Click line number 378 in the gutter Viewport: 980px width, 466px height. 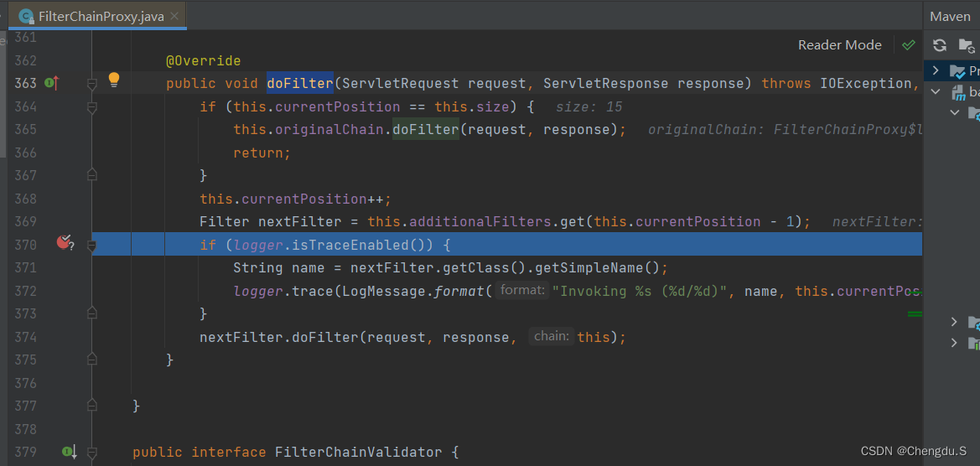[26, 429]
